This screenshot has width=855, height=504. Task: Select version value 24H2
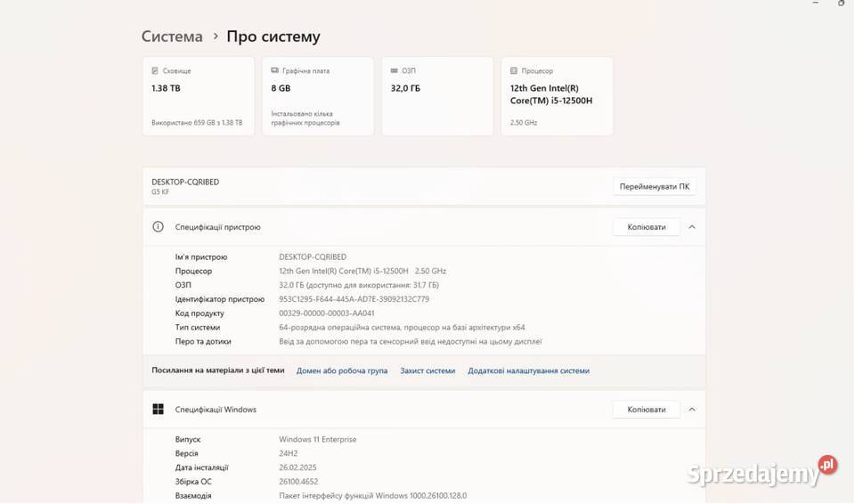point(288,454)
